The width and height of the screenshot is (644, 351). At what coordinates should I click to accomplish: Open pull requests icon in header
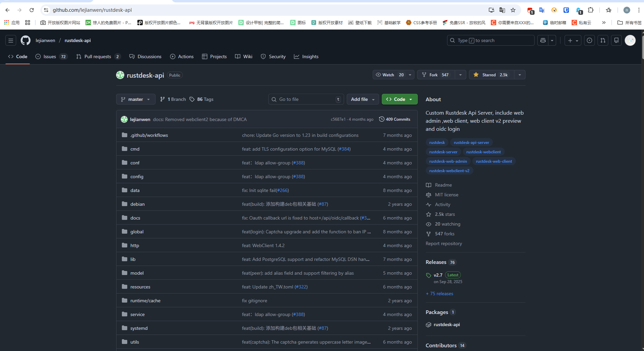point(603,40)
